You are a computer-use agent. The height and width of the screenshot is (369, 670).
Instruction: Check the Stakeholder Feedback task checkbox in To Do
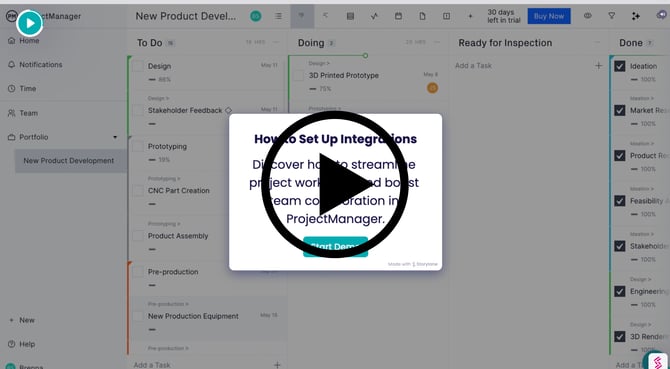[x=138, y=111]
